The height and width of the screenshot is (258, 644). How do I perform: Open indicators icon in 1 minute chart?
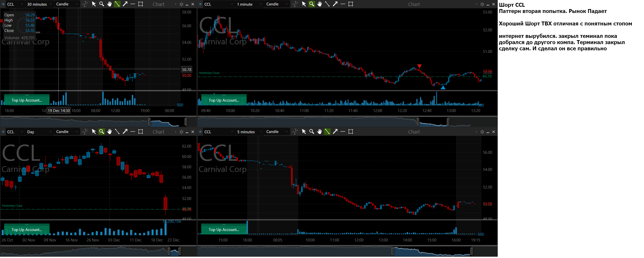(295, 4)
